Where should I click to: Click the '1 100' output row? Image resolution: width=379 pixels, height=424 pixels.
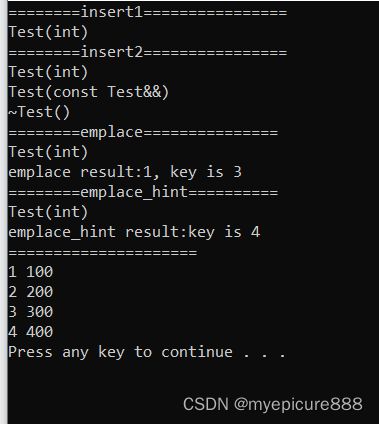click(x=31, y=272)
